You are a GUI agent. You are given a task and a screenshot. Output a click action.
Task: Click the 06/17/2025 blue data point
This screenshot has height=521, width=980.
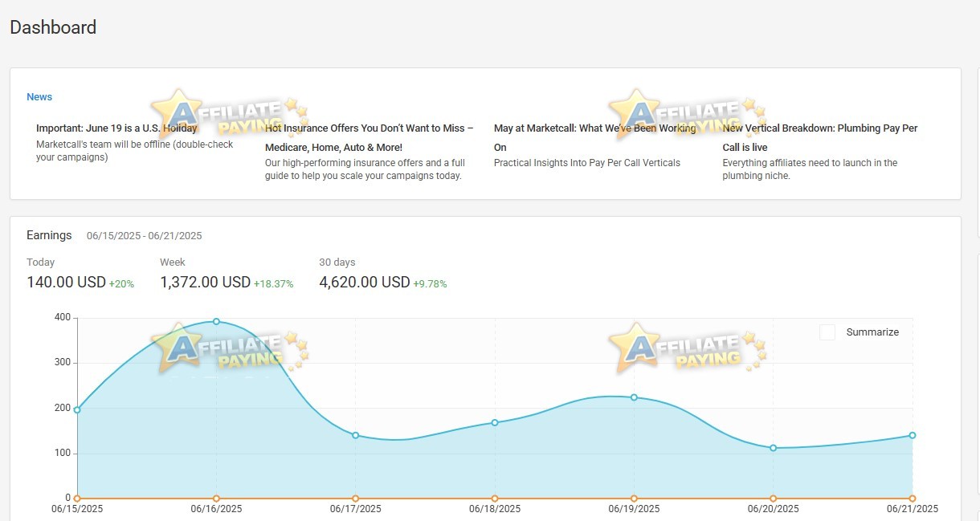tap(355, 435)
